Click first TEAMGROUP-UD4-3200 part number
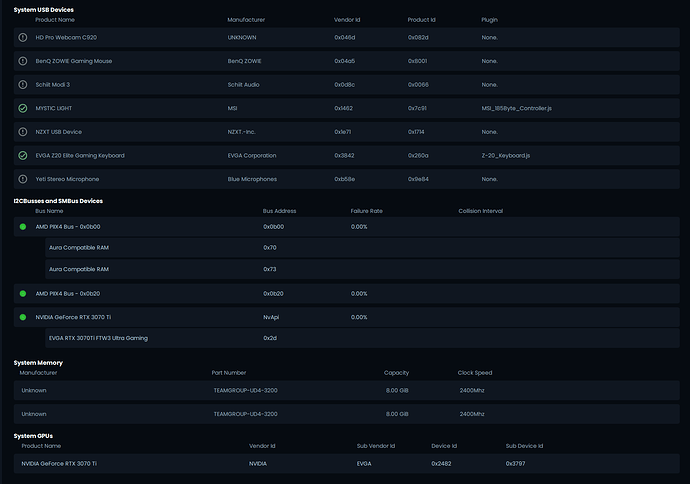Screen dimensions: 690x484 [246, 390]
